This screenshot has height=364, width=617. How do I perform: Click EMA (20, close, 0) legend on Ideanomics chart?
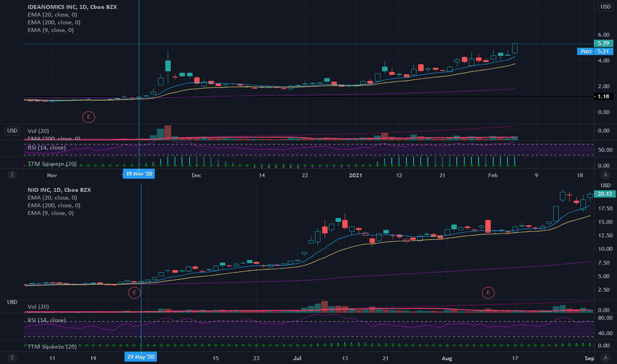point(52,15)
